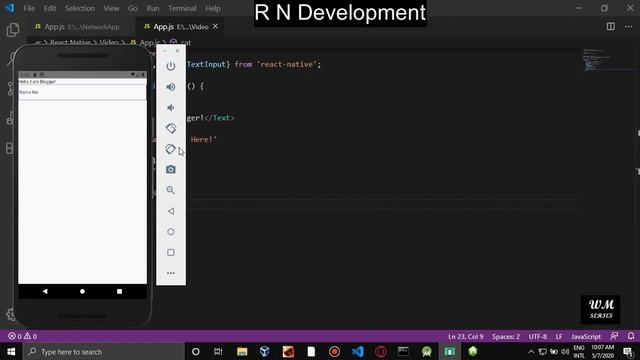Image resolution: width=640 pixels, height=360 pixels.
Task: Close the App.js Video tab
Action: click(216, 27)
